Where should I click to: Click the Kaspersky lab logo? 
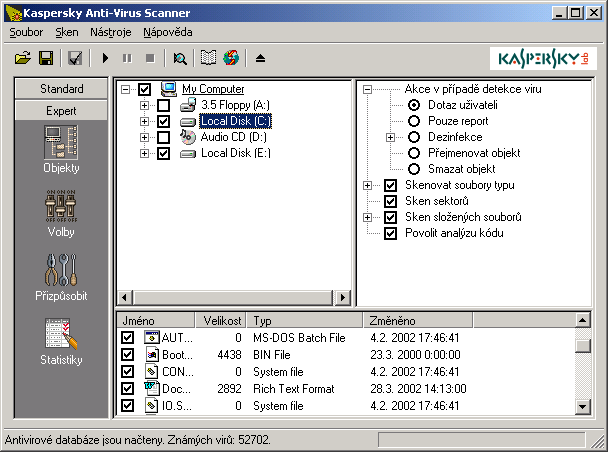point(543,59)
